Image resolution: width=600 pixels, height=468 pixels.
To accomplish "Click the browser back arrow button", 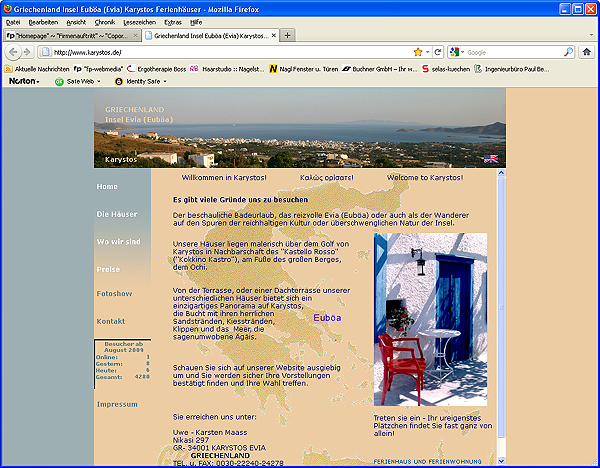I will (12, 51).
